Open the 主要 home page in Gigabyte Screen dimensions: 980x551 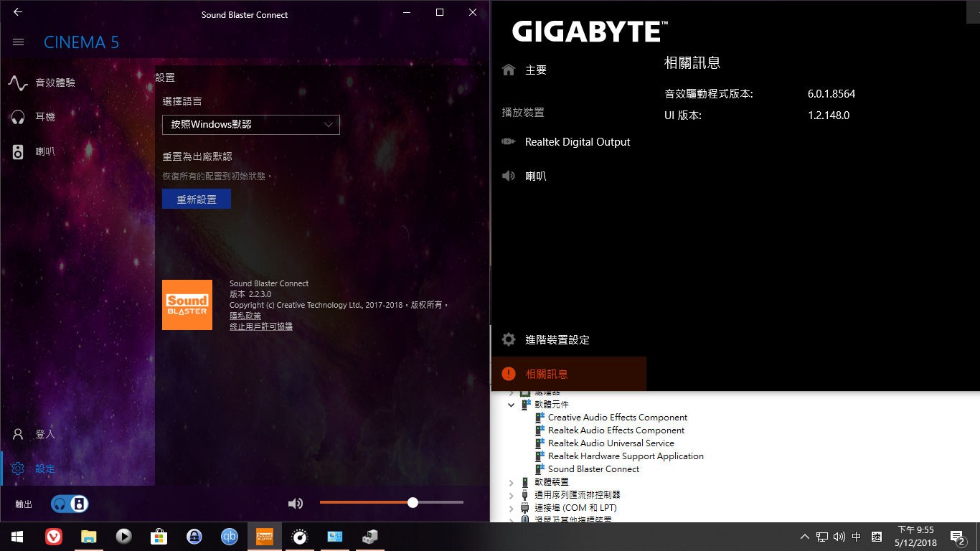tap(568, 70)
